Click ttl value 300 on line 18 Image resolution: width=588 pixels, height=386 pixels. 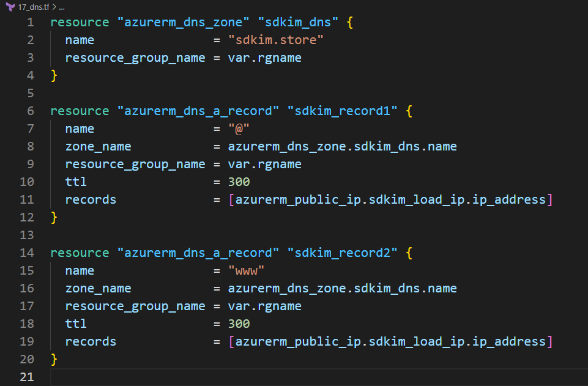(239, 324)
